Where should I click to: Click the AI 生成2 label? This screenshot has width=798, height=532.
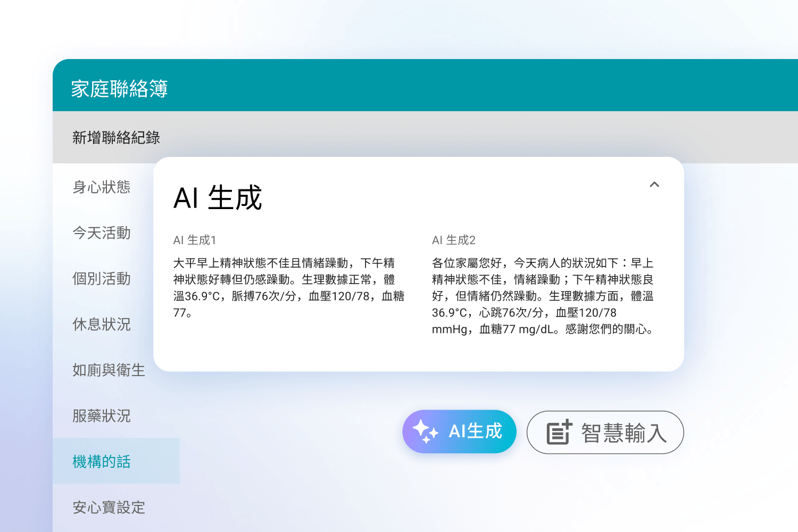click(x=454, y=240)
